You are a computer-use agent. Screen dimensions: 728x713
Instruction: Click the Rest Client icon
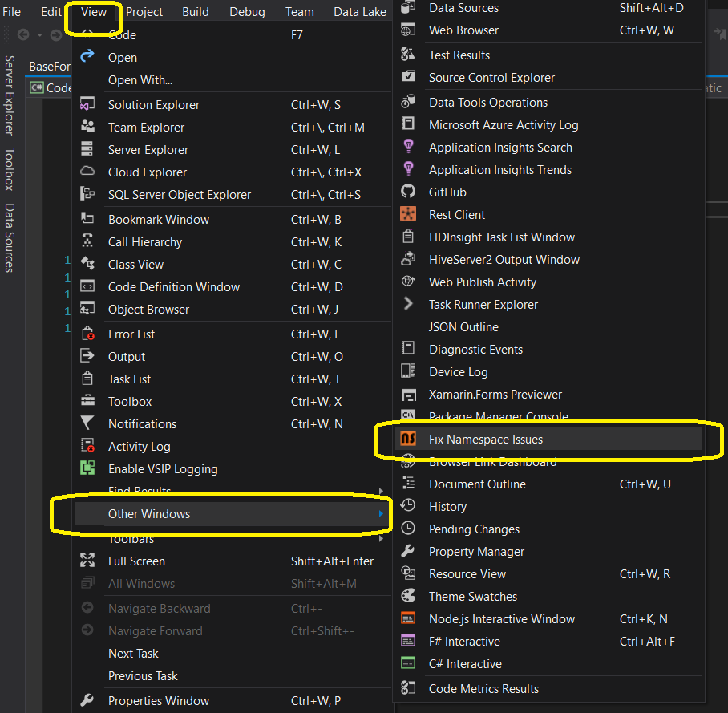click(408, 214)
